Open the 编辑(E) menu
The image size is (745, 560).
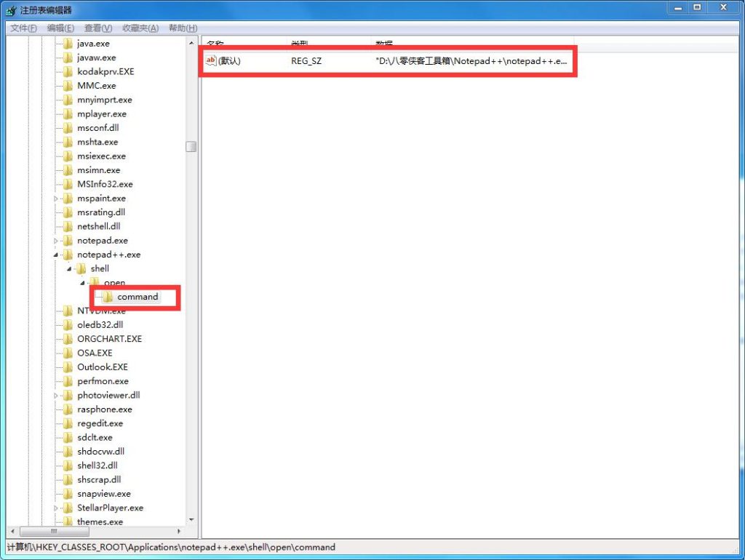[x=60, y=28]
